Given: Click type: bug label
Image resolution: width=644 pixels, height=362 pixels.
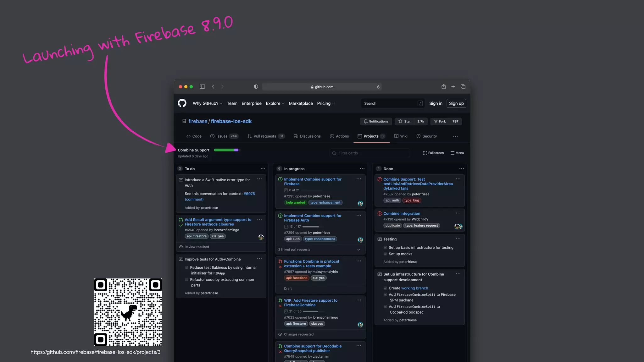Looking at the screenshot, I should (x=412, y=200).
